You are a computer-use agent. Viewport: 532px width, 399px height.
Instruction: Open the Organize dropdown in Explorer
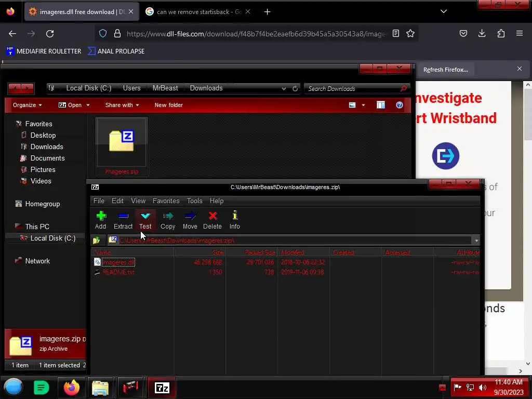click(x=27, y=105)
